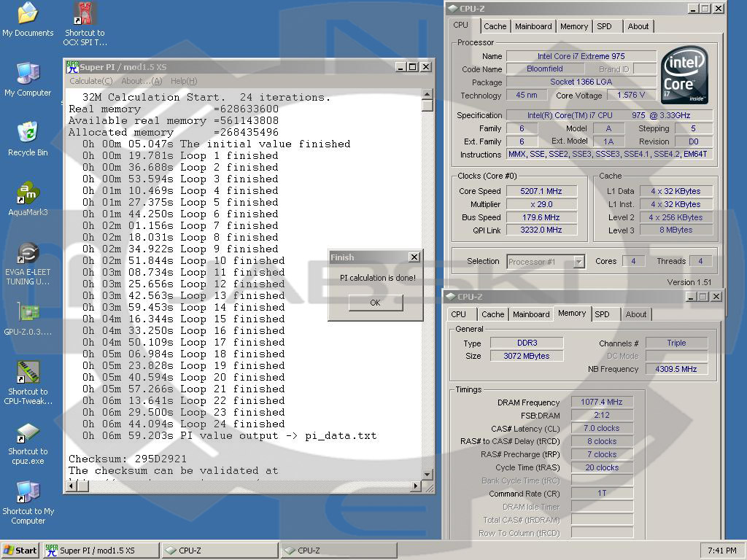Click Loop 24 finished line
Viewport: 747px width, 560px height.
(x=183, y=424)
